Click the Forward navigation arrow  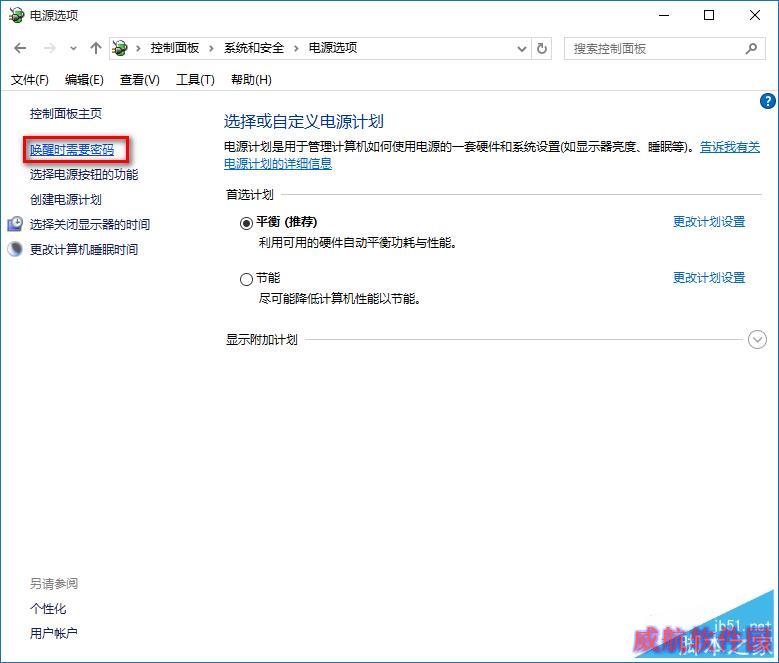click(x=49, y=48)
